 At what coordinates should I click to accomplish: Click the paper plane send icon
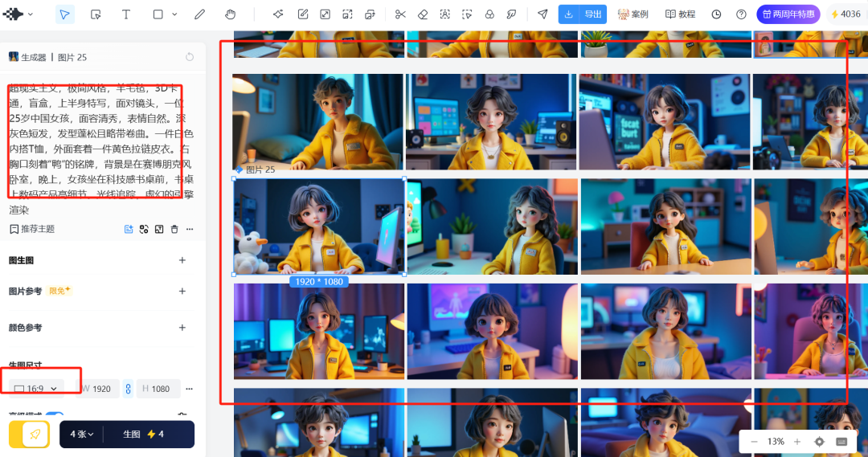coord(542,14)
